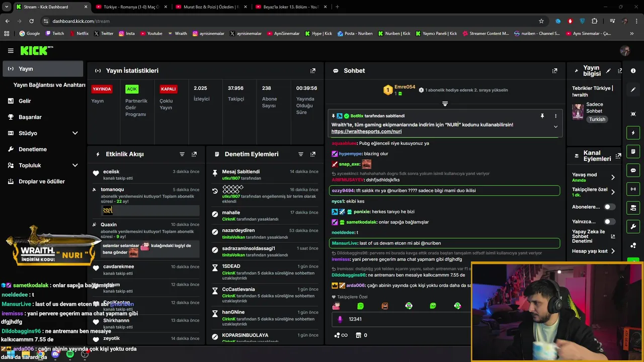Toggle the Yalnızca... switch

[609, 222]
